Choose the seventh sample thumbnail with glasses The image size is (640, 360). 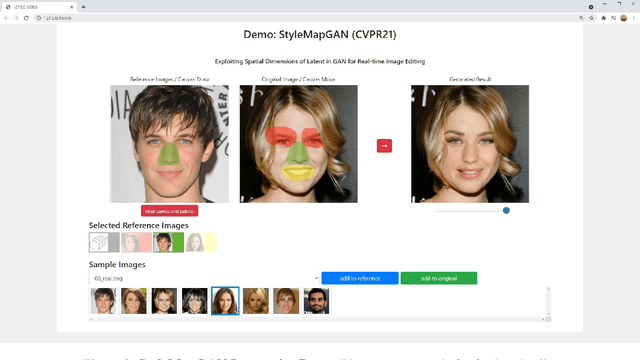(x=286, y=301)
